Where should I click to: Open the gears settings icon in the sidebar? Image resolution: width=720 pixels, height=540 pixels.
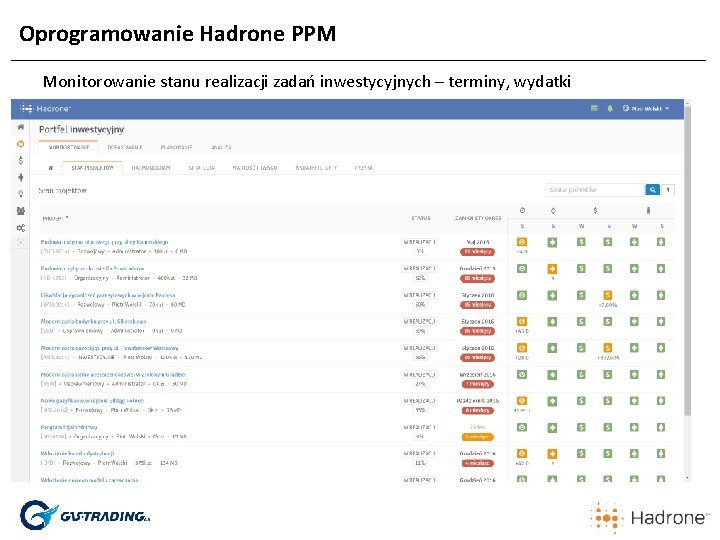(x=21, y=228)
